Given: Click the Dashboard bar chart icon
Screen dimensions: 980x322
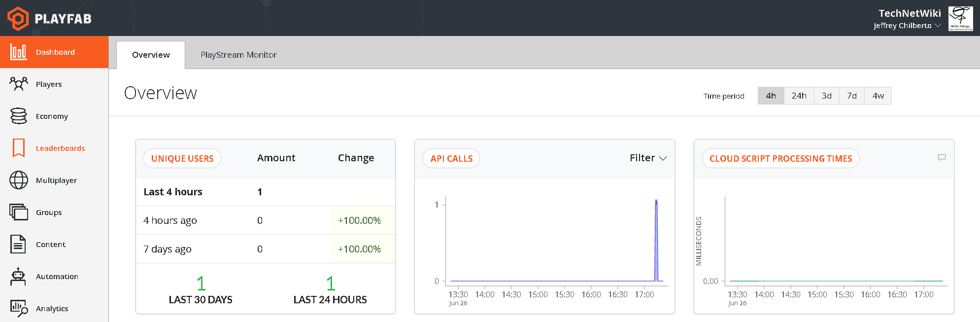Looking at the screenshot, I should click(x=19, y=52).
